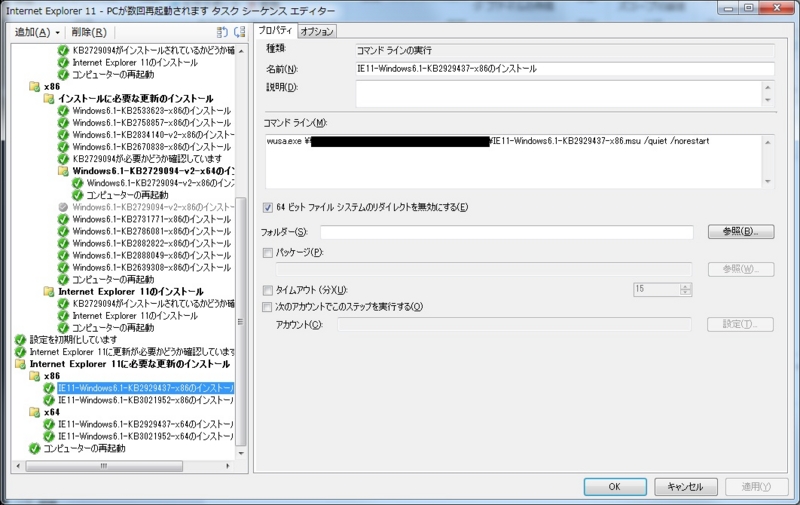This screenshot has height=505, width=800.
Task: Click the collapse-all tree toolbar icon
Action: point(239,32)
